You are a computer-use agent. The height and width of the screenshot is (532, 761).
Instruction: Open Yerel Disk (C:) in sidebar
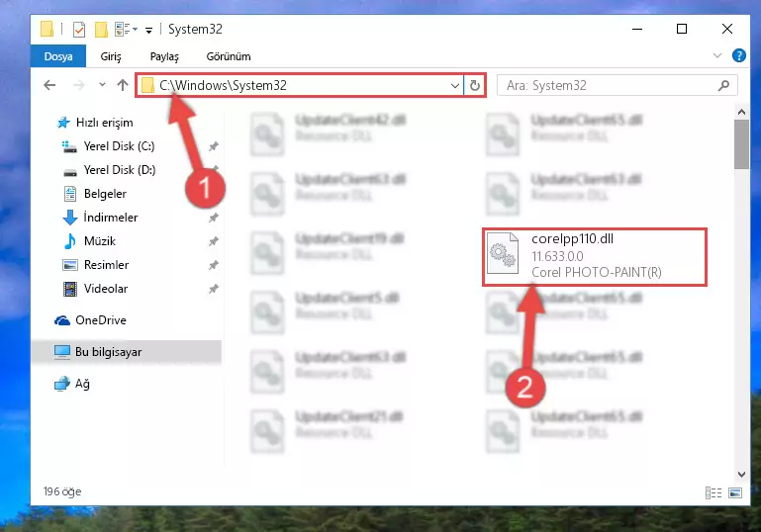119,146
